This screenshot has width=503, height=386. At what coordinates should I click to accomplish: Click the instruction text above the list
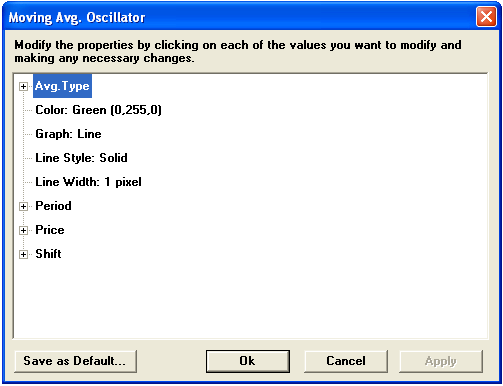[x=238, y=51]
